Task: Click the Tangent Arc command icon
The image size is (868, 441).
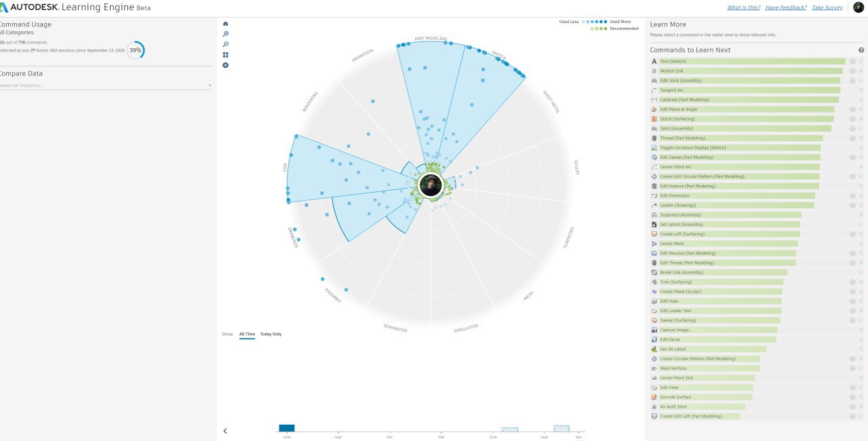Action: (x=654, y=90)
